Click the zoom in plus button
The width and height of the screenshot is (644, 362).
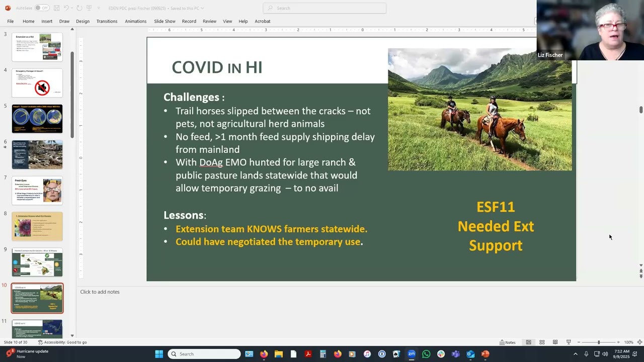tap(618, 342)
